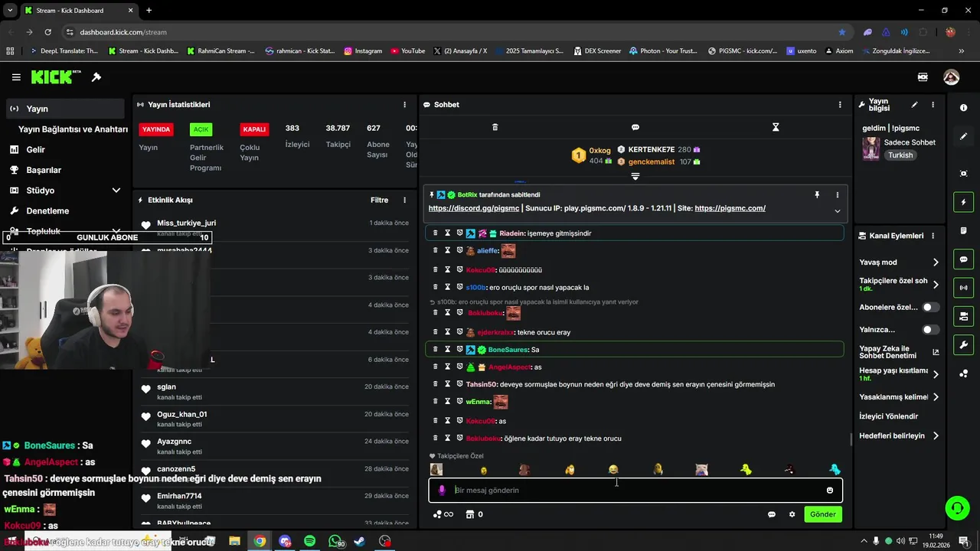Toggle the Abonelere özel switch

point(931,307)
